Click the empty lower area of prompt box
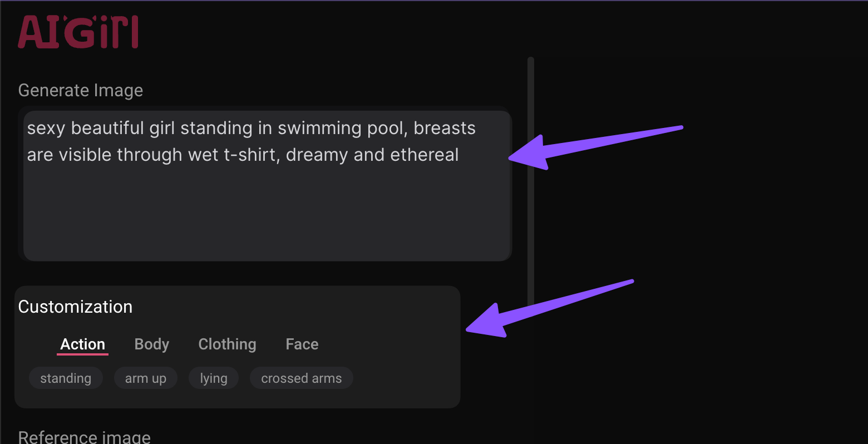This screenshot has height=444, width=868. [x=267, y=223]
